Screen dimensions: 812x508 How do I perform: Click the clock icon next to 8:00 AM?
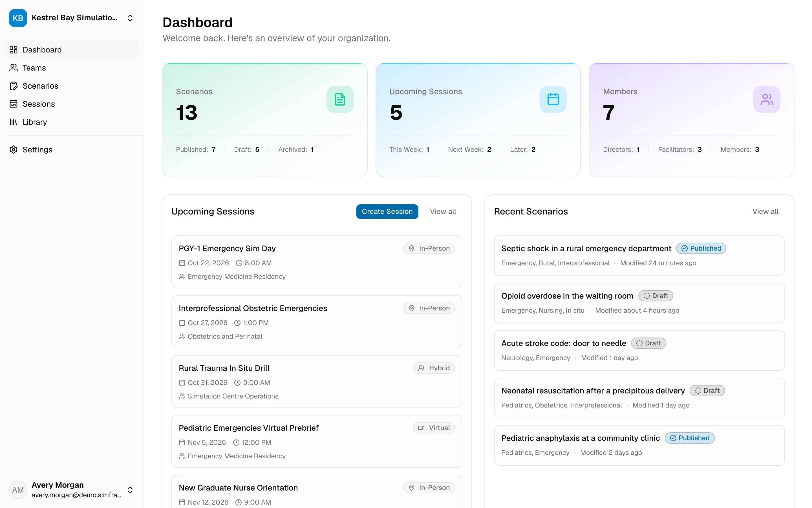[239, 263]
